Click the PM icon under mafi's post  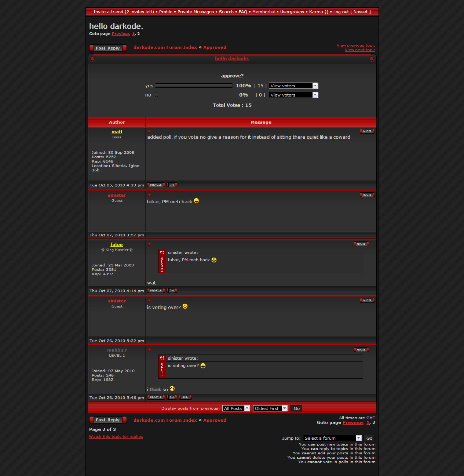pos(172,185)
